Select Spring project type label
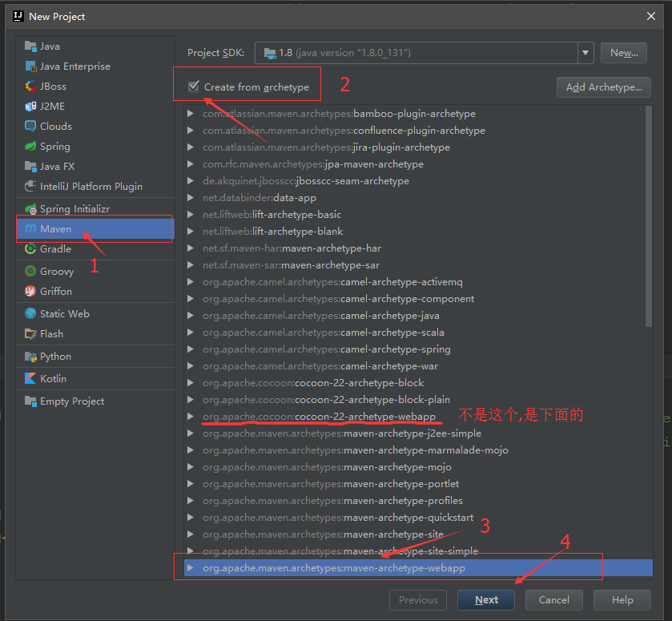672x621 pixels. [54, 147]
